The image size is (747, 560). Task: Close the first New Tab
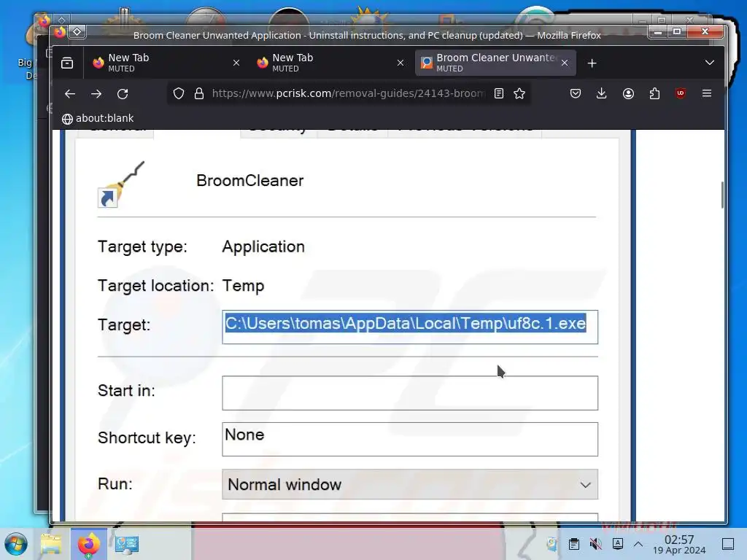click(x=236, y=63)
